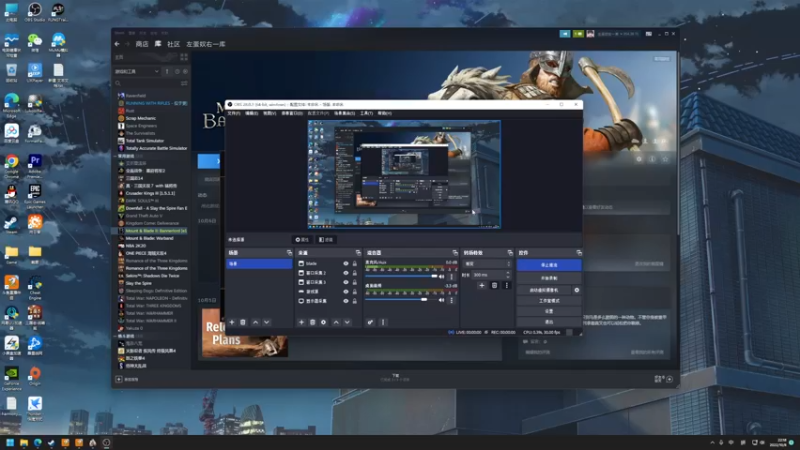This screenshot has width=800, height=450.
Task: Open source properties gear in Sources toolbar
Action: point(323,322)
